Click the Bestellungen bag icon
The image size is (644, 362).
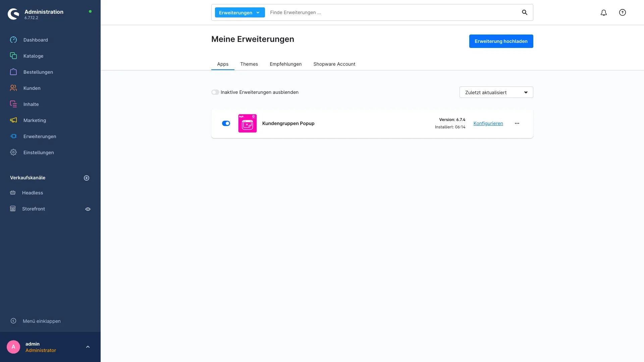pos(13,72)
